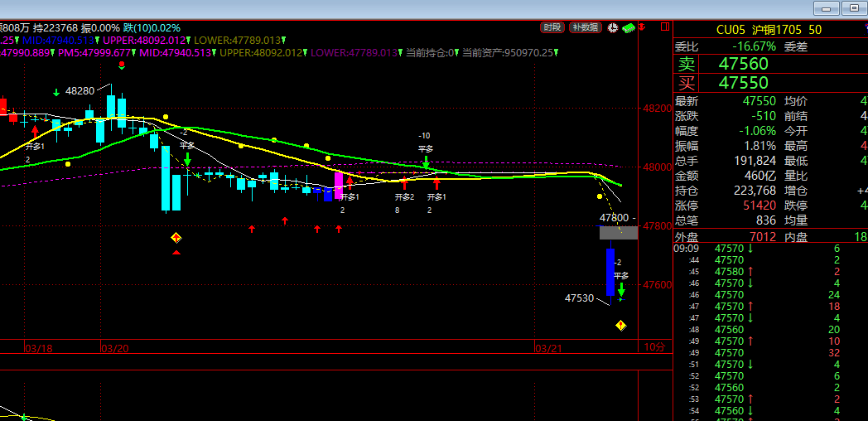Image resolution: width=868 pixels, height=421 pixels.
Task: Click the yellow warning diamond near 47800 lows
Action: point(176,238)
